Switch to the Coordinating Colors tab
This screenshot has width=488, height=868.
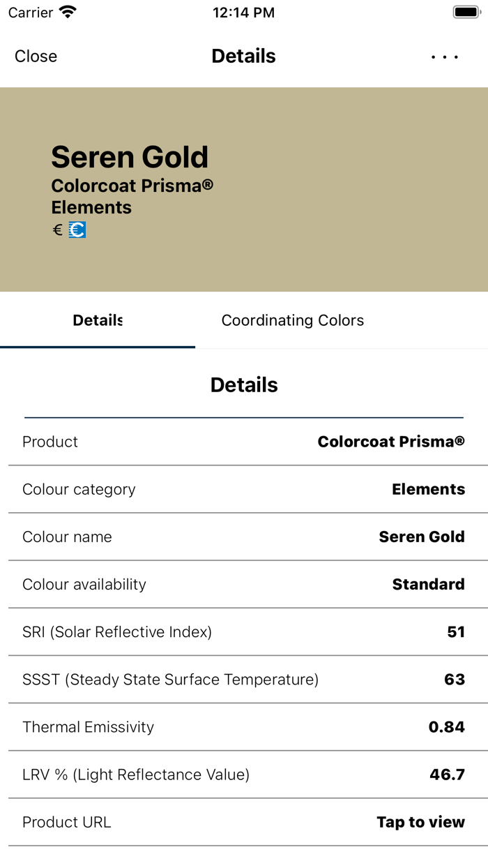tap(292, 320)
